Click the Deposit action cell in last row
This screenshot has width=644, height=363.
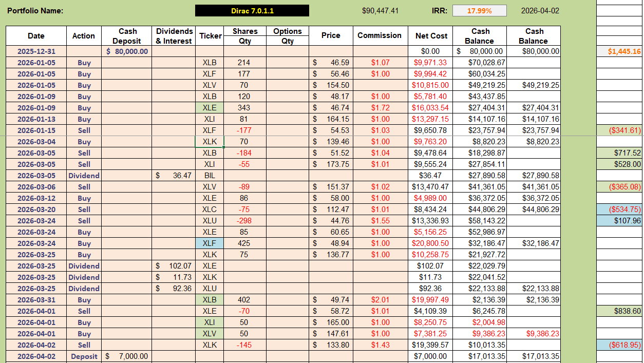[84, 356]
